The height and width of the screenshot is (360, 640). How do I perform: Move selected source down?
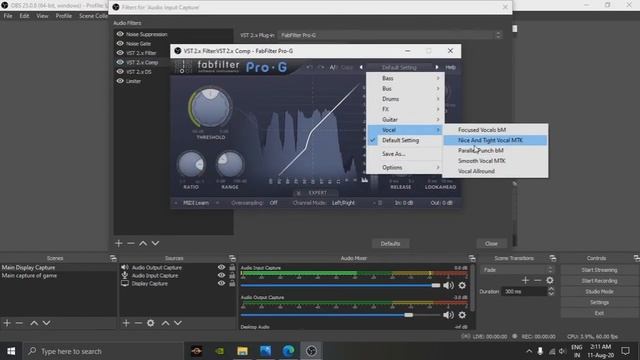[x=178, y=323]
